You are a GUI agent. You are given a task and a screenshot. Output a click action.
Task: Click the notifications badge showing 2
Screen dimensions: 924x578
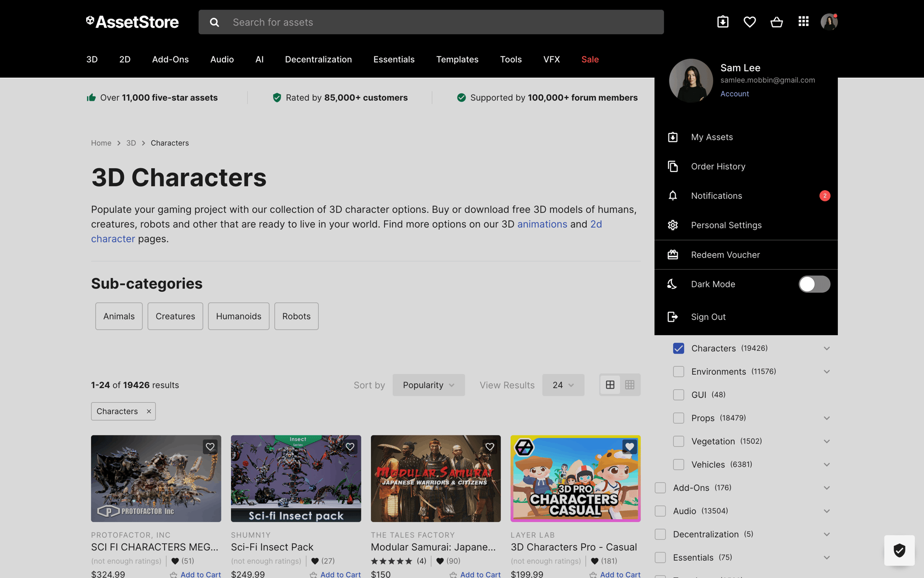point(825,196)
